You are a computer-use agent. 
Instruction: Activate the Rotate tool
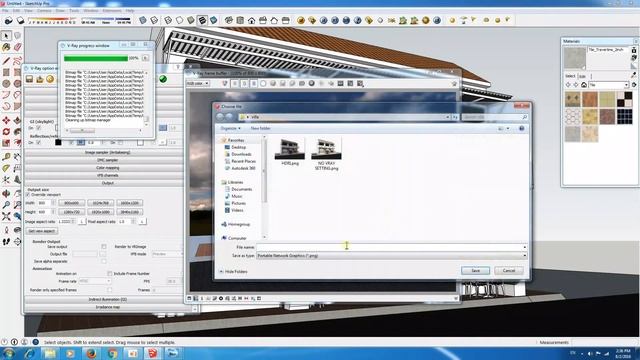6,132
